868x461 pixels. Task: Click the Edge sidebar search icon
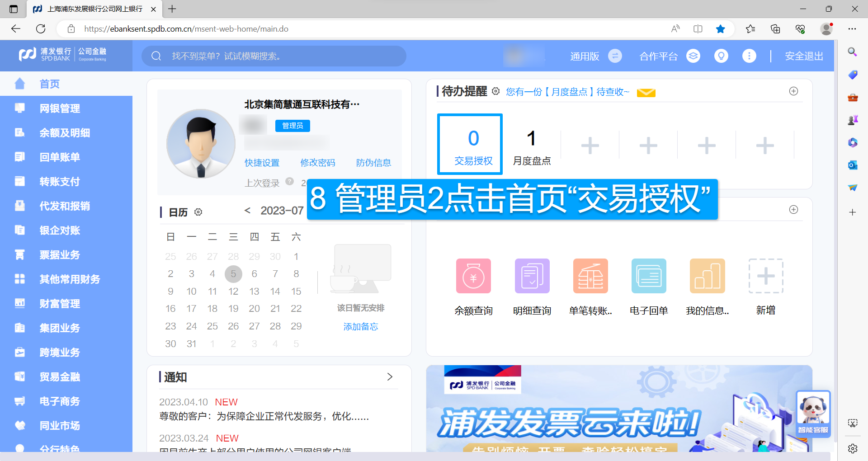[x=853, y=52]
